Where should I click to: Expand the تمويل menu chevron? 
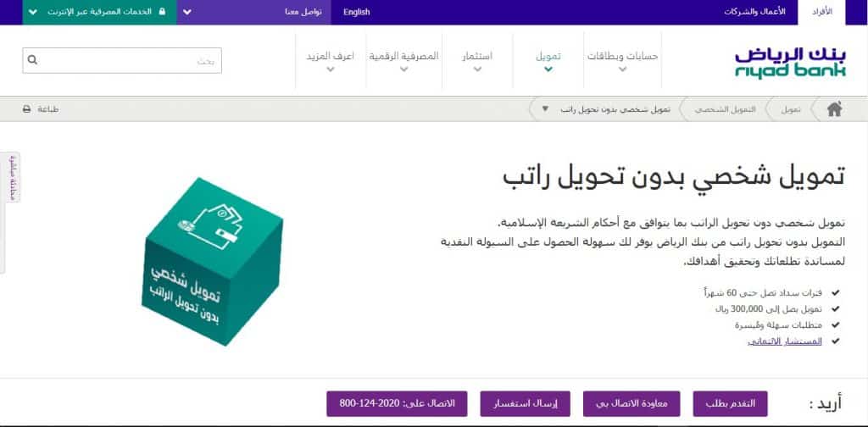coord(548,69)
